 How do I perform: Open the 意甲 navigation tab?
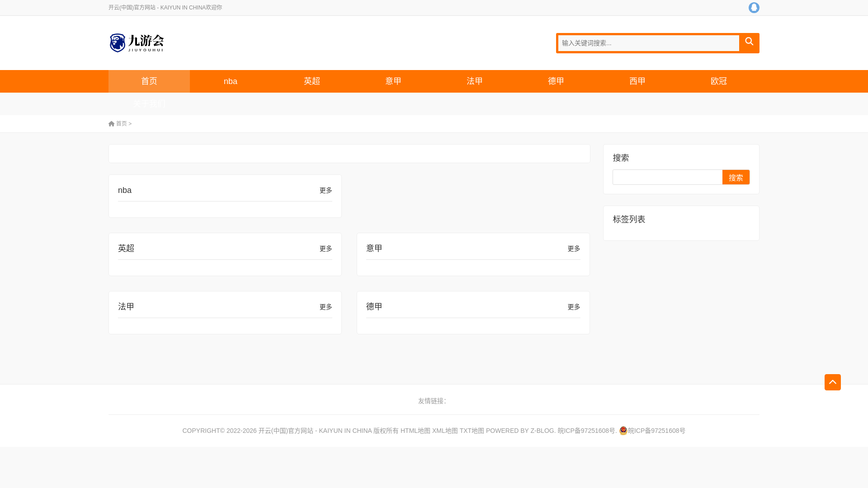pyautogui.click(x=393, y=81)
